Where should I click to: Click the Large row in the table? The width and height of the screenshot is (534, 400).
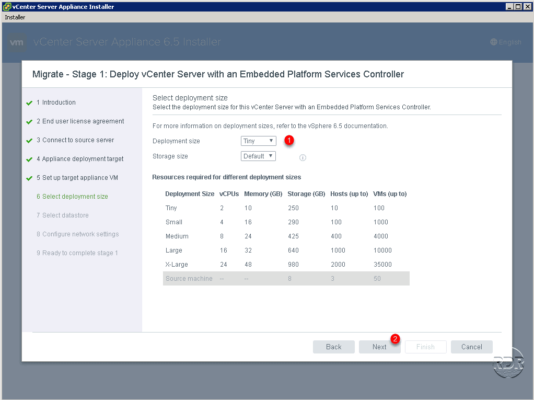point(286,250)
